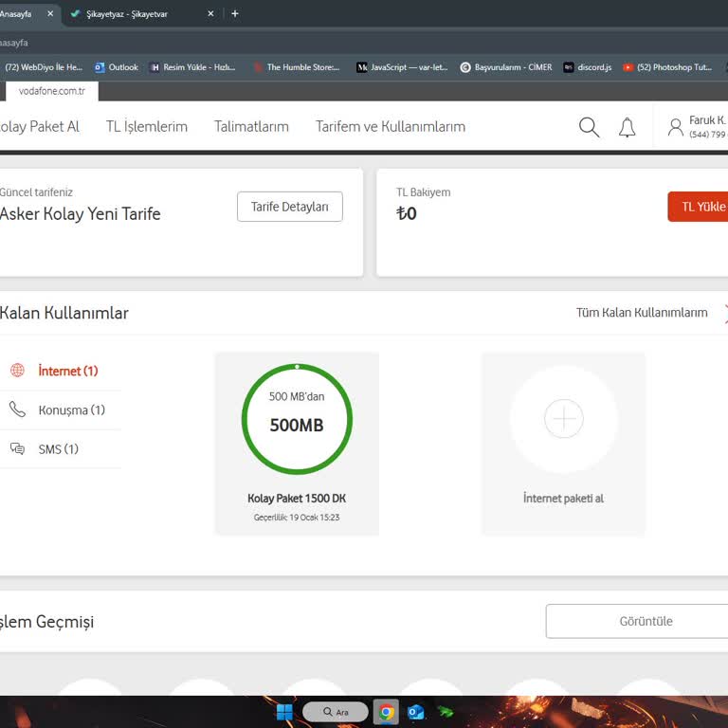The height and width of the screenshot is (728, 728).
Task: Open the Outlook bookmark
Action: tap(117, 67)
